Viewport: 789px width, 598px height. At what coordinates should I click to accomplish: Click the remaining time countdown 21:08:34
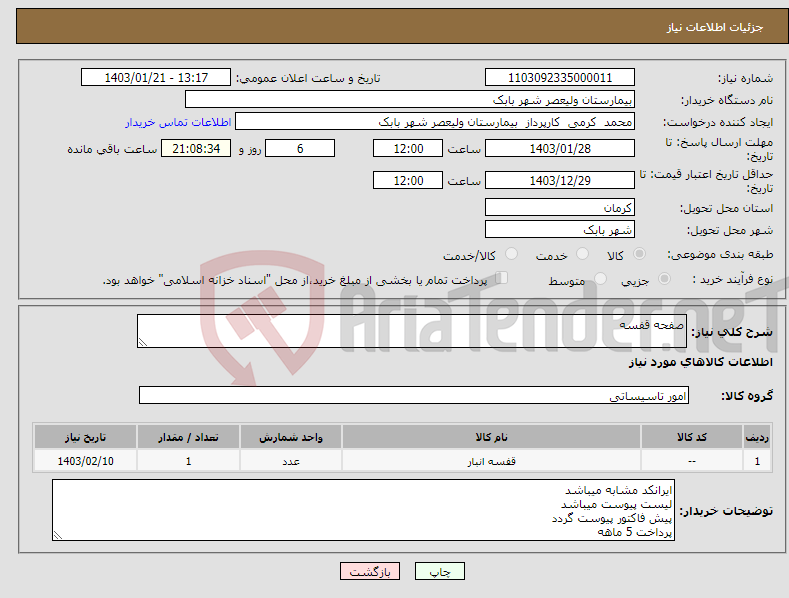(x=196, y=148)
